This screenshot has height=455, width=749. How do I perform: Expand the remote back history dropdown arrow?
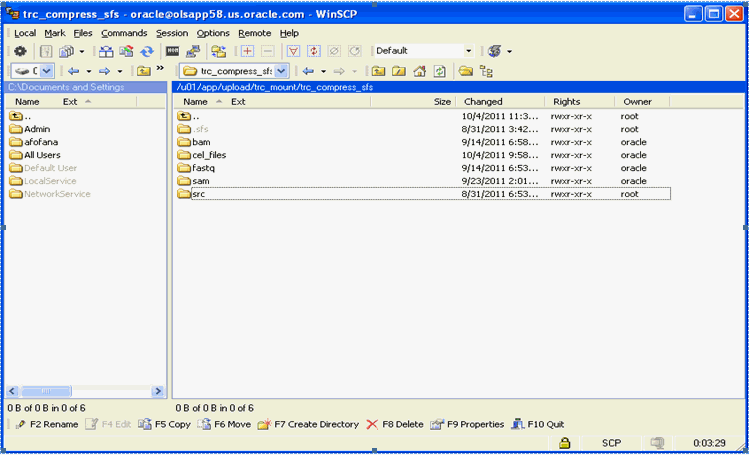point(323,71)
